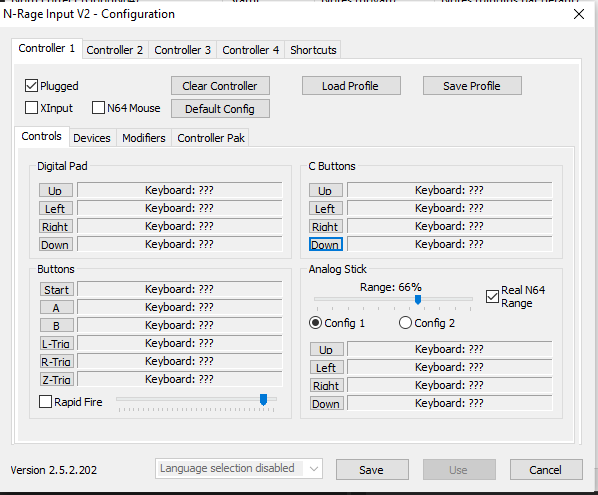Assign C Buttons Left button
Screen dimensions: 598x495
point(326,208)
